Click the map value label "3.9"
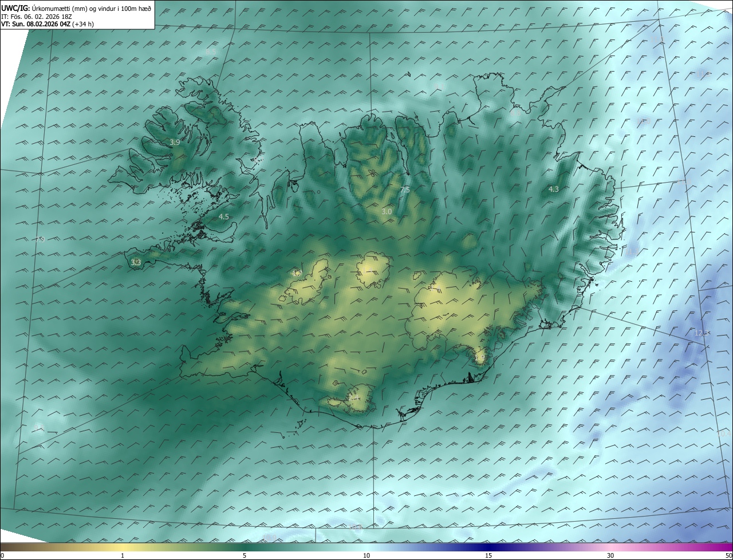 (175, 142)
